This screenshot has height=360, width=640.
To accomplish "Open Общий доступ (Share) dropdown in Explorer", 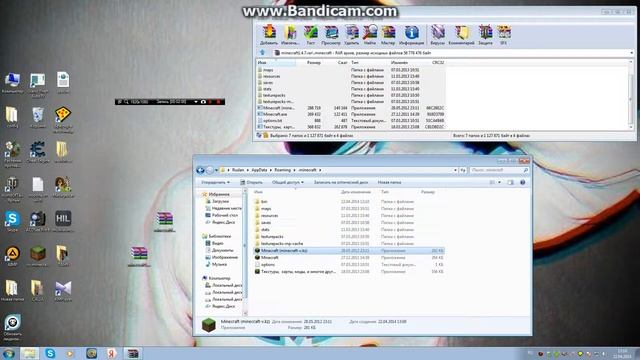I will pos(288,182).
